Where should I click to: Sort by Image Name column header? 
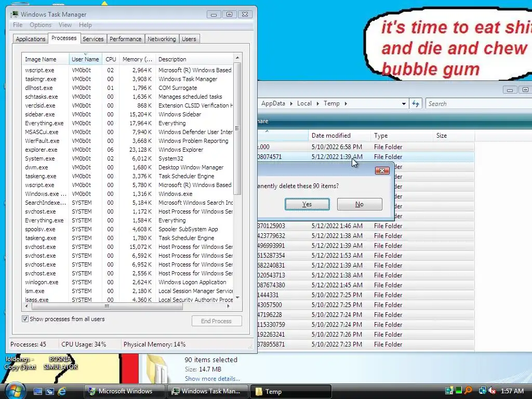pos(45,59)
